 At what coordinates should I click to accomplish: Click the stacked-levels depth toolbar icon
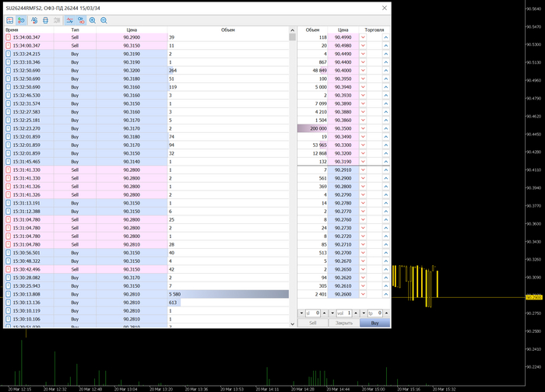(x=45, y=20)
